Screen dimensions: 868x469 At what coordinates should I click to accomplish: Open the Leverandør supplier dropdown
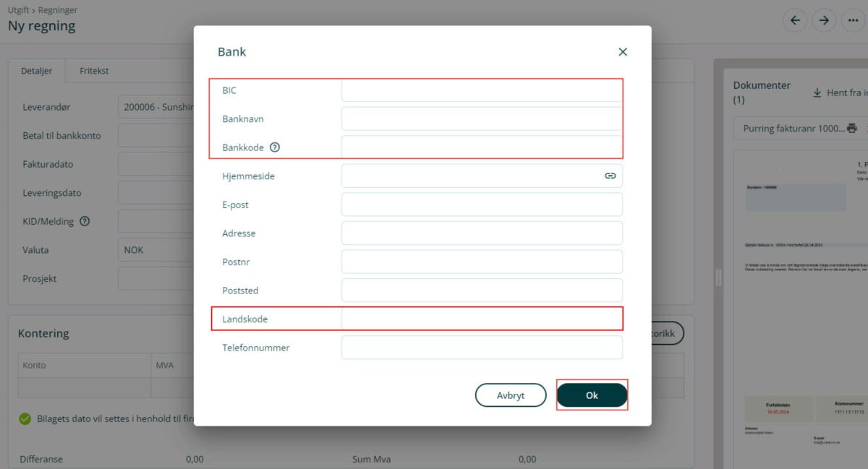[156, 107]
